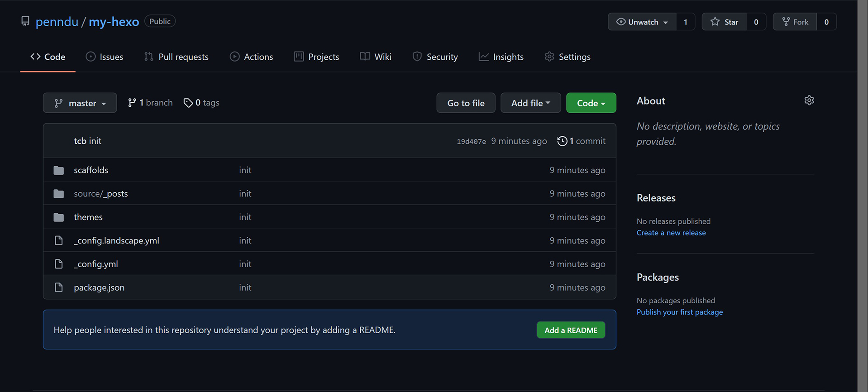The height and width of the screenshot is (392, 868).
Task: Open the Insights tab
Action: point(501,57)
